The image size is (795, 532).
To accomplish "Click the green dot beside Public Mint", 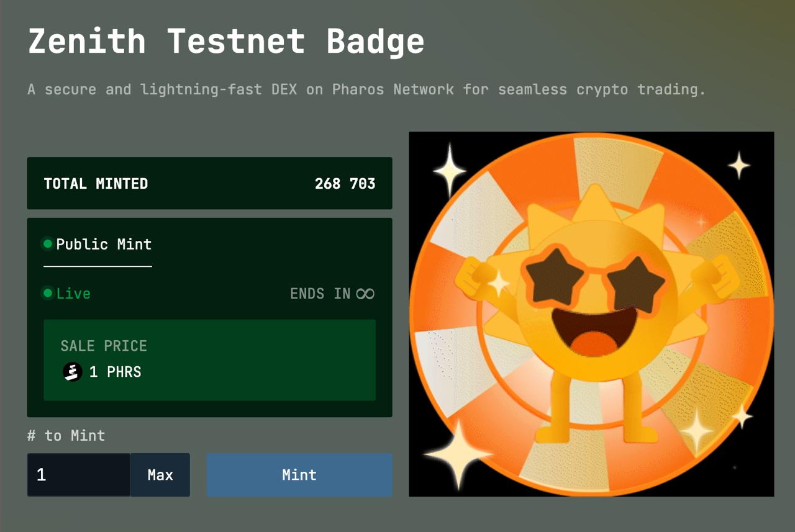I will point(48,244).
